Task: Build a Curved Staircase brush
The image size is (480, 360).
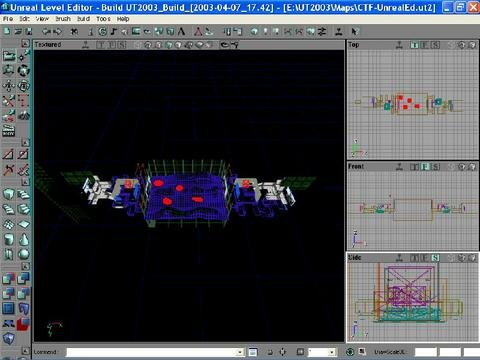Action: (24, 209)
